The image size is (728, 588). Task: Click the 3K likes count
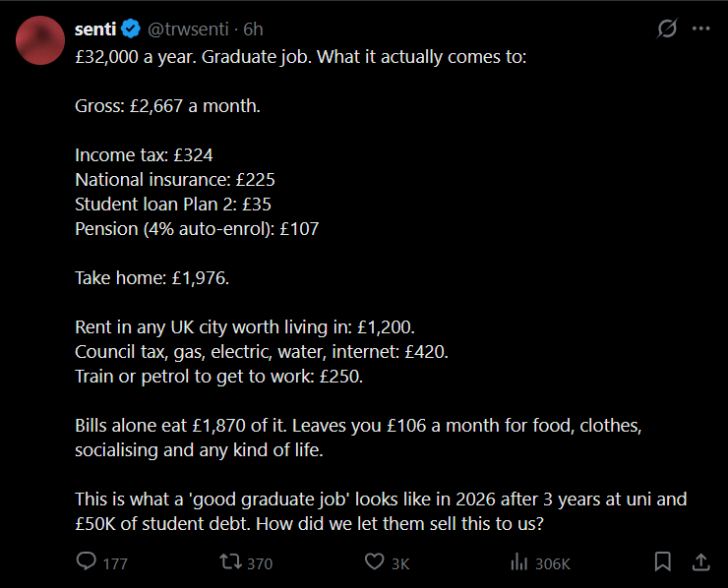[400, 563]
